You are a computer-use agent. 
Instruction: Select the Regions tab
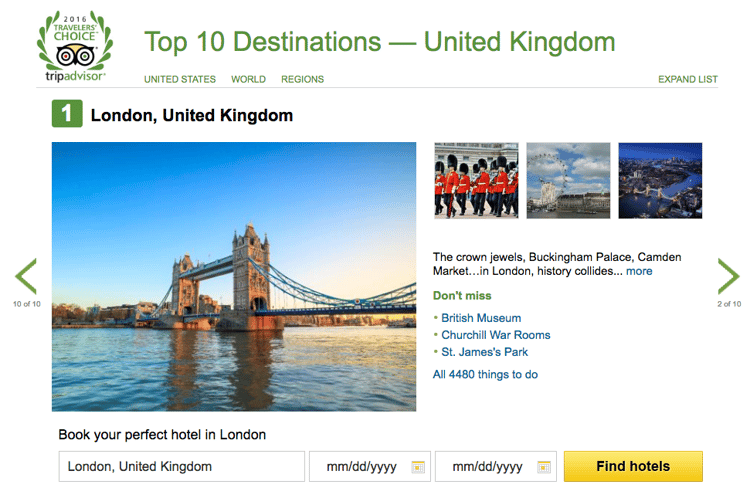click(302, 79)
